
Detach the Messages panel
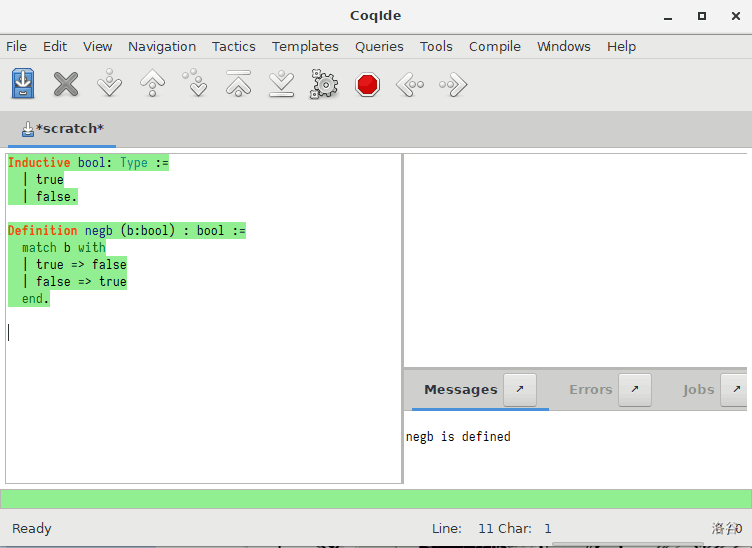519,390
